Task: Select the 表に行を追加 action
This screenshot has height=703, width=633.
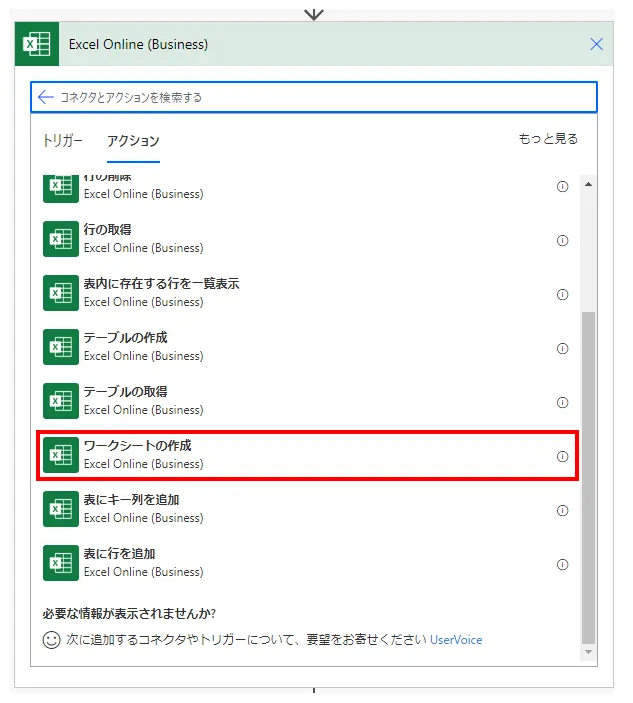Action: tap(307, 563)
